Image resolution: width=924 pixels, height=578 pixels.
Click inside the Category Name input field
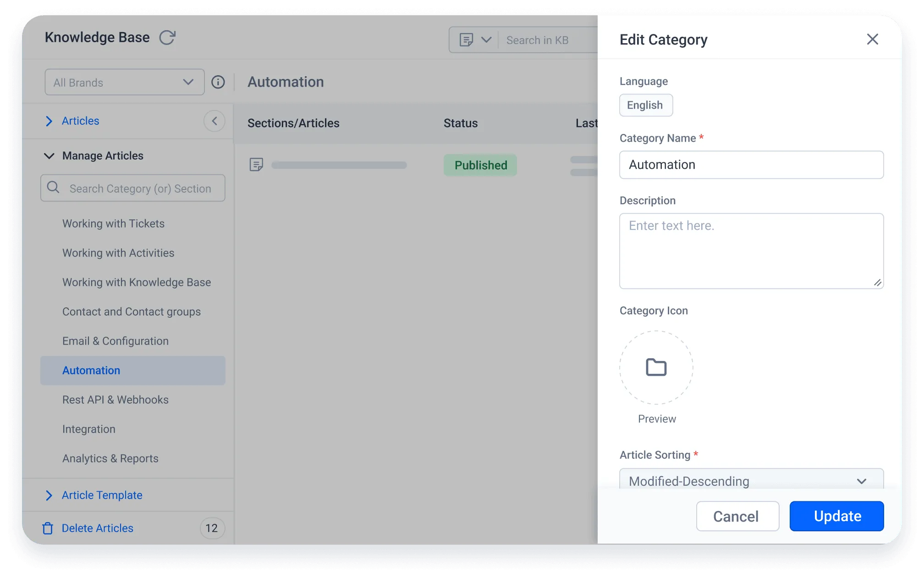[x=751, y=165]
